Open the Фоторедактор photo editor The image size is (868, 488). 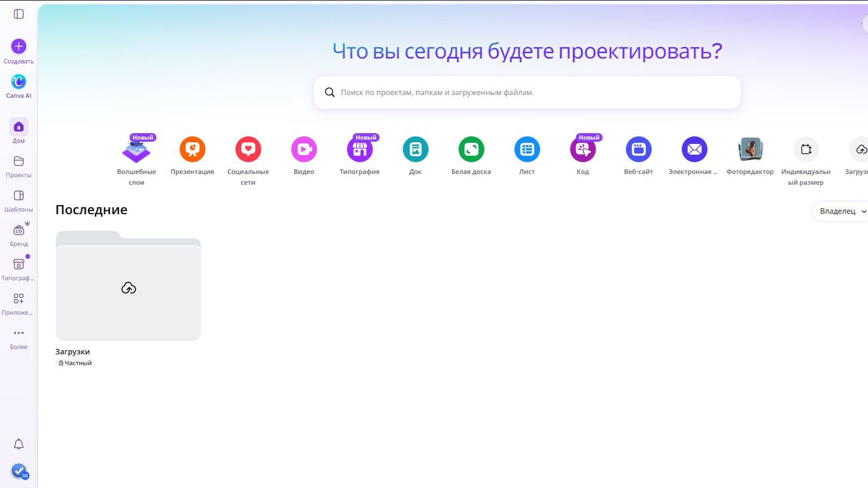point(750,149)
